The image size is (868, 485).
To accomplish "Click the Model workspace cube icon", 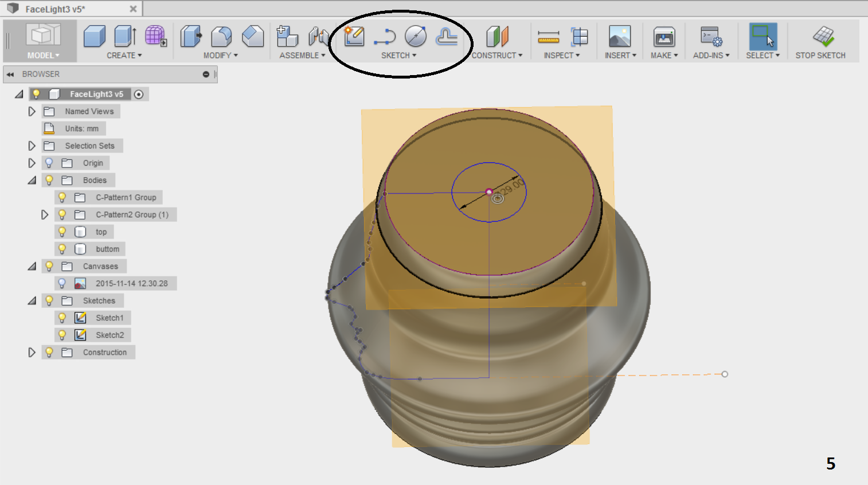I will coord(43,35).
